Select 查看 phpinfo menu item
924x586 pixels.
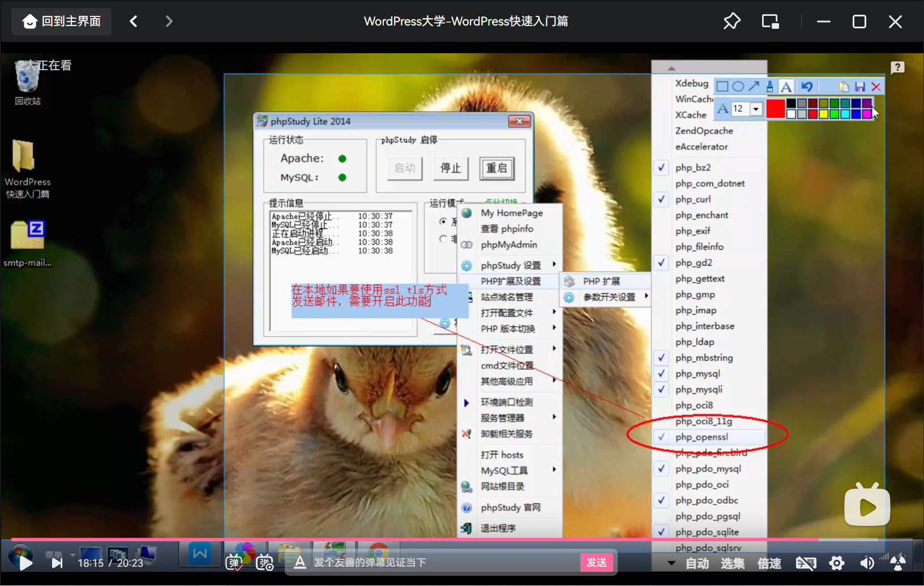click(x=510, y=229)
